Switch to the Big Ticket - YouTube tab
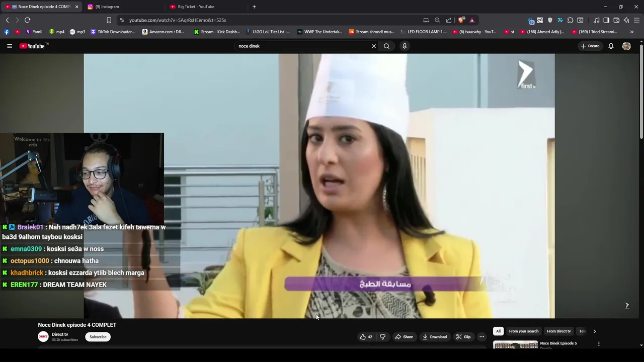The image size is (644, 362). (205, 7)
